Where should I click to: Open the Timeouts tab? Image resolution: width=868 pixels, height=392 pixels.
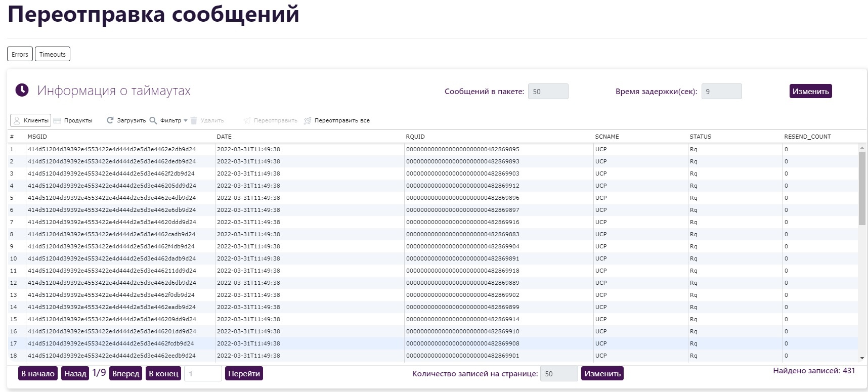click(53, 54)
